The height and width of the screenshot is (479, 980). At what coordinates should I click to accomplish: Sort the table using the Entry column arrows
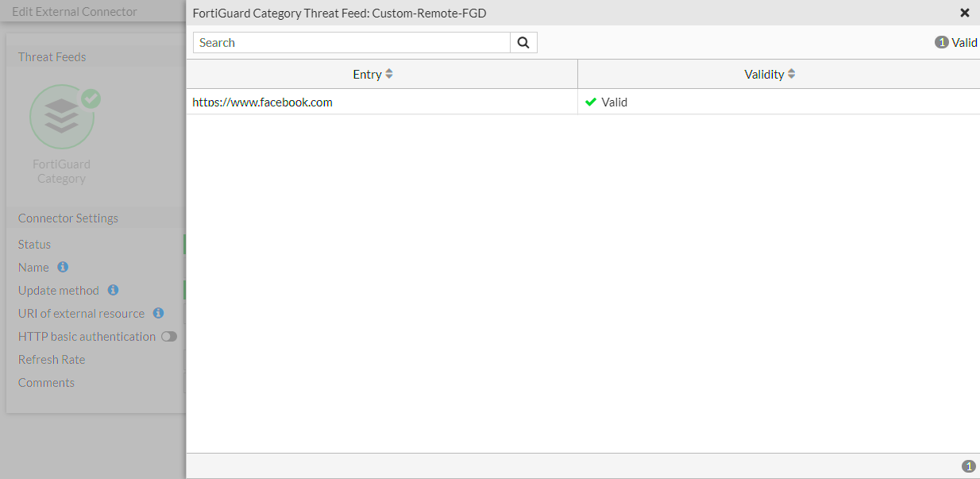[x=391, y=74]
